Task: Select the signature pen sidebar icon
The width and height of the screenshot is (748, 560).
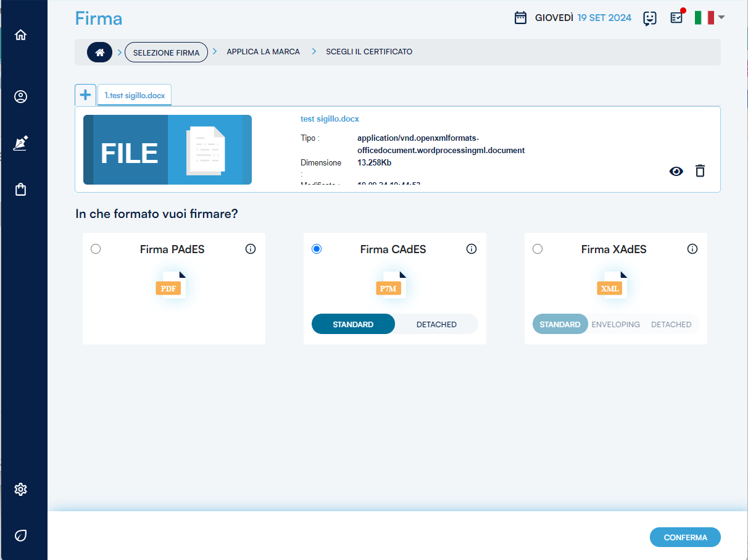Action: (x=20, y=143)
